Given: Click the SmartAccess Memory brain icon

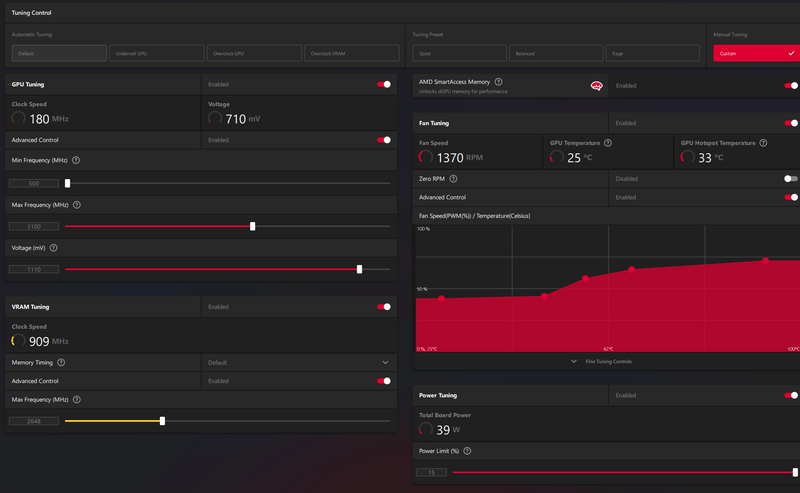Looking at the screenshot, I should click(596, 86).
